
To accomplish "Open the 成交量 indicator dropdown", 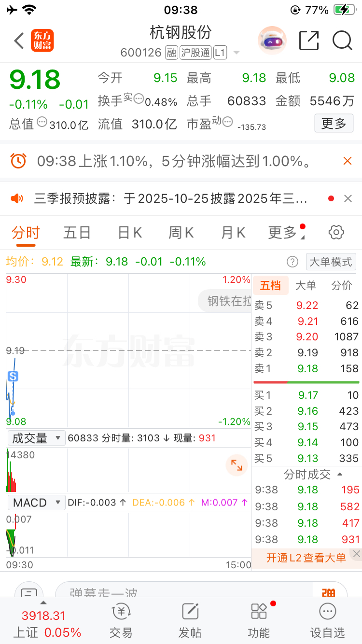I will [36, 438].
